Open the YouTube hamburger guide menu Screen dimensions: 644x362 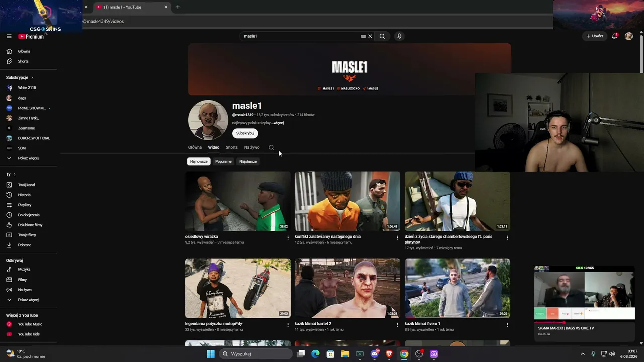pos(9,36)
